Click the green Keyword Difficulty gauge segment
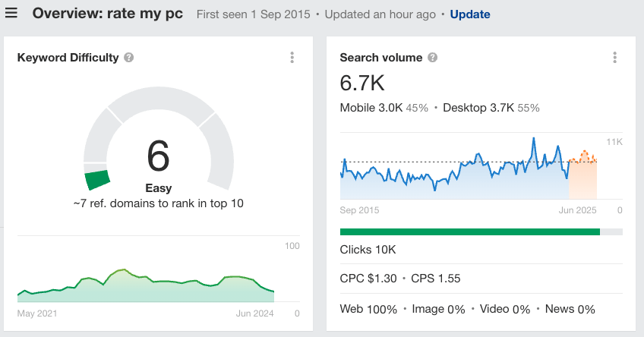Viewport: 644px width, 337px height. tap(98, 180)
